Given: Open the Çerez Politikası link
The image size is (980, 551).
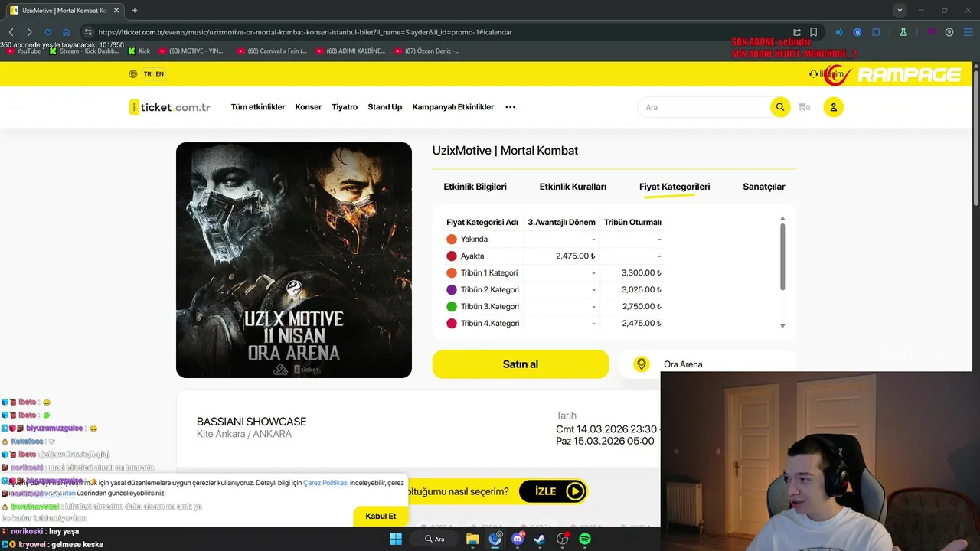Looking at the screenshot, I should [326, 483].
